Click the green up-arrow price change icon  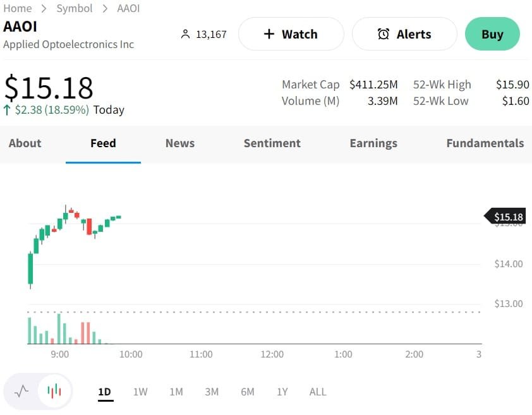tap(7, 110)
